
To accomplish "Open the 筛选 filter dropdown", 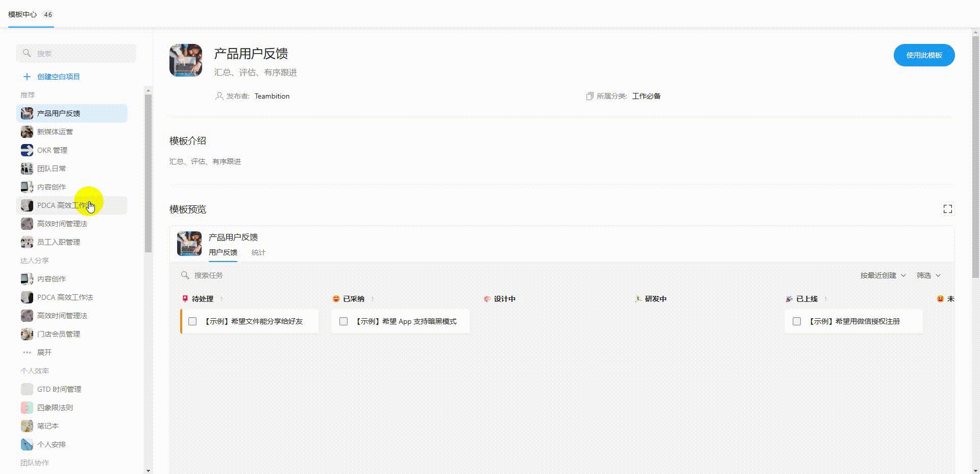I will (928, 275).
